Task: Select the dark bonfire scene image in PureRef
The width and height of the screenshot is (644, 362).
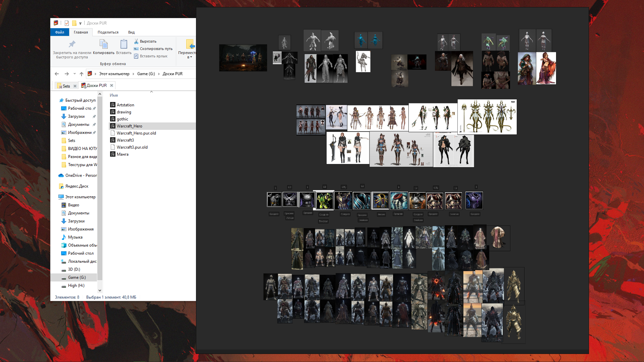Action: coord(243,58)
